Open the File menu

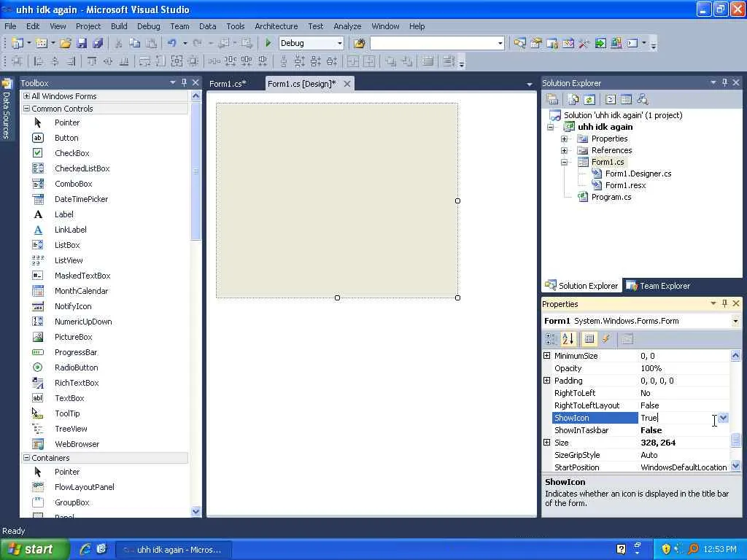(10, 26)
